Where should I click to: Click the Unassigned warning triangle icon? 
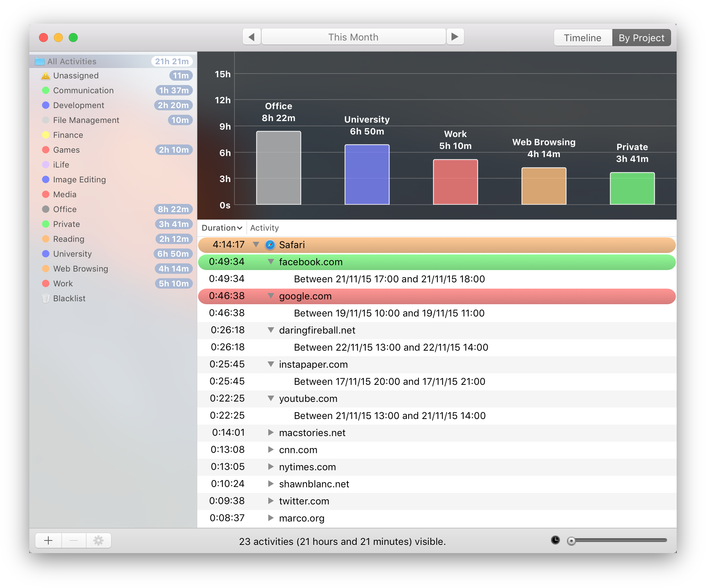point(46,76)
